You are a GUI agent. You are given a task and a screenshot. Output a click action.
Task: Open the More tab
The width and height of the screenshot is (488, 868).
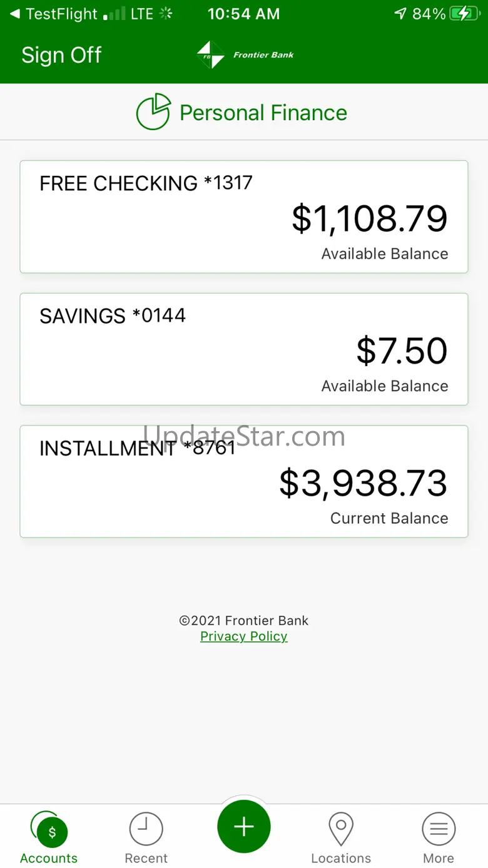pyautogui.click(x=439, y=858)
